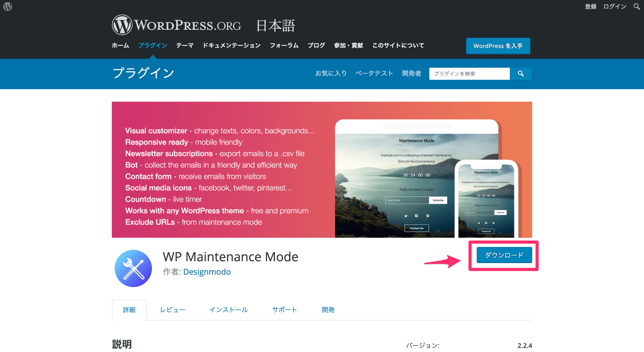The height and width of the screenshot is (352, 644).
Task: Open the 参加・貢献 menu item
Action: (x=349, y=45)
